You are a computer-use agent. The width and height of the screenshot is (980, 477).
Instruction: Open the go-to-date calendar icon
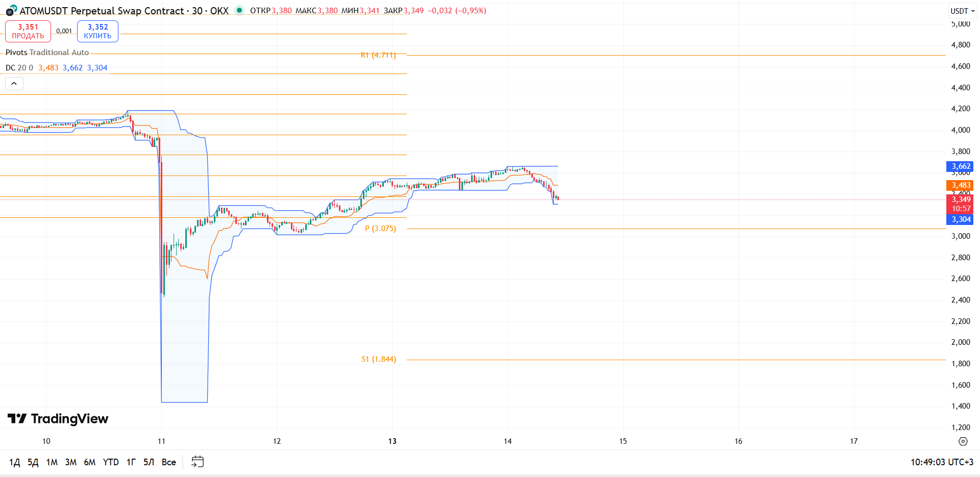[x=198, y=462]
